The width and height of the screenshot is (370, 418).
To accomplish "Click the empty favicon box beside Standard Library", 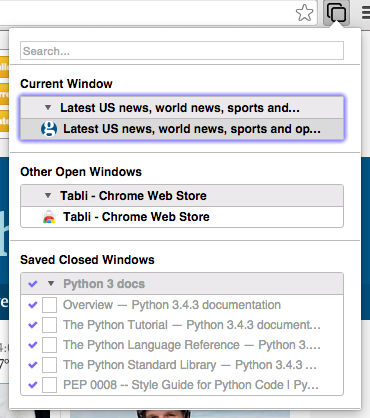I will tap(49, 365).
